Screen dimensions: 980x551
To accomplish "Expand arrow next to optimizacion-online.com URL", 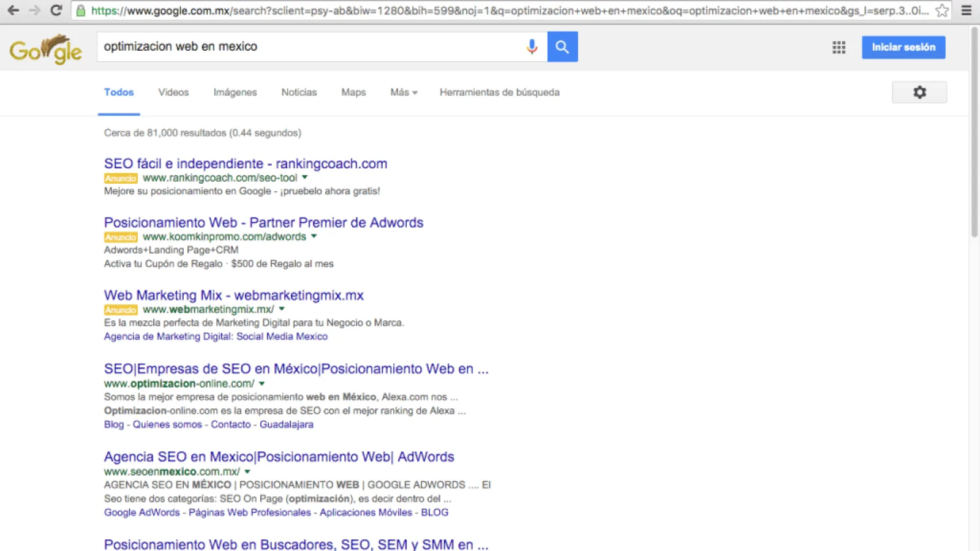I will (x=262, y=384).
